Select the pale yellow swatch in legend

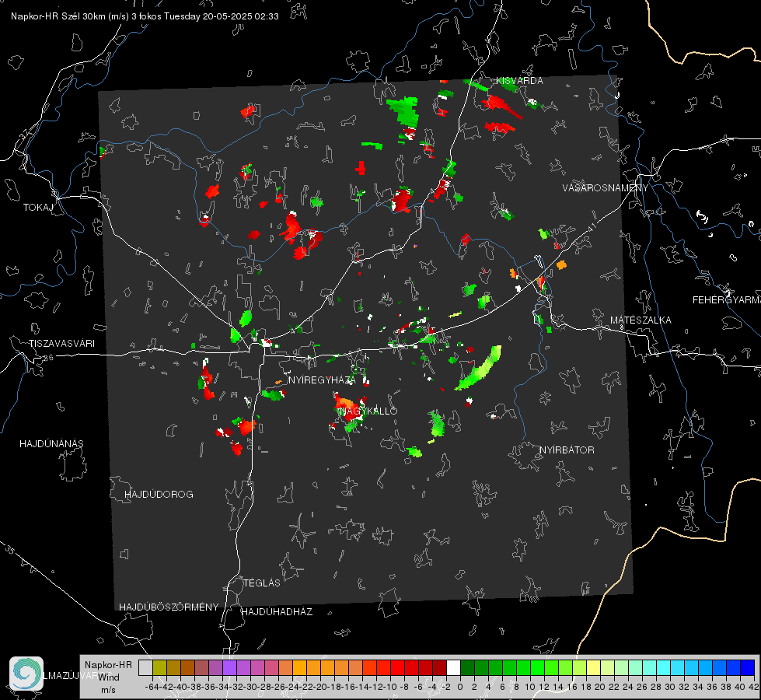594,667
